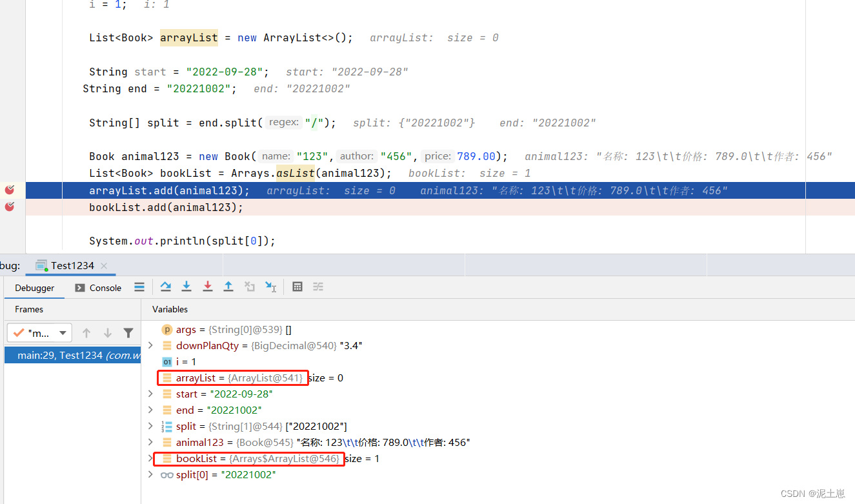
Task: Click Drop Frame icon
Action: click(x=250, y=287)
